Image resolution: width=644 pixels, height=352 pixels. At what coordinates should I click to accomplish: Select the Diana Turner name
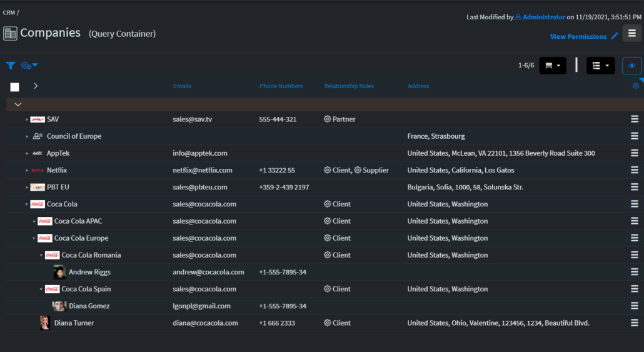[74, 323]
